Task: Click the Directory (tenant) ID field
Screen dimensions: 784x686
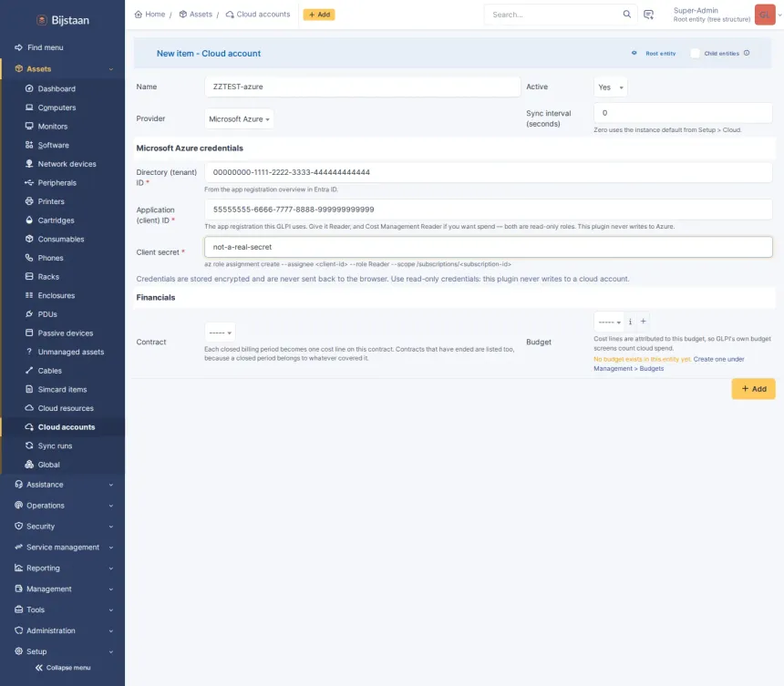Action: pos(489,172)
